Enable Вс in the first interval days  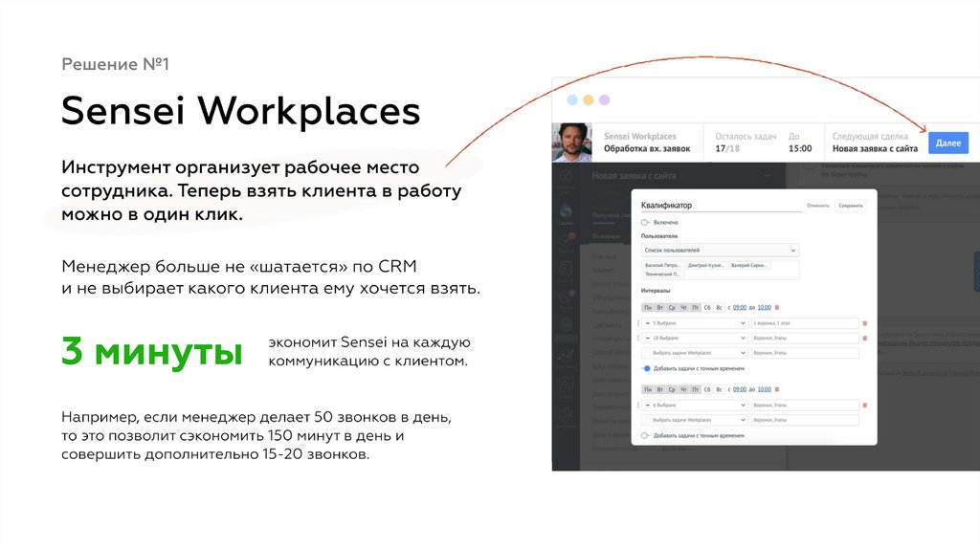719,307
